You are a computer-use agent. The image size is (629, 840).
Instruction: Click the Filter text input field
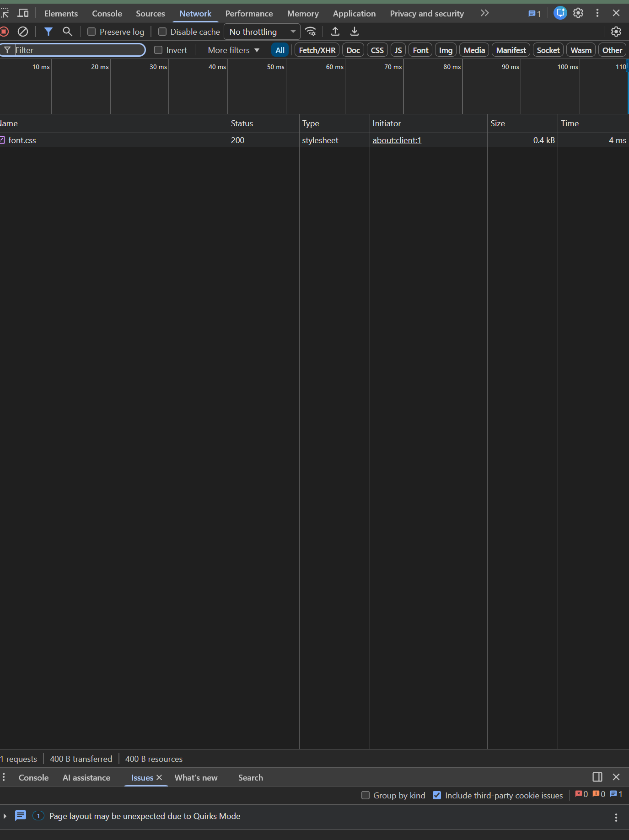pyautogui.click(x=78, y=50)
